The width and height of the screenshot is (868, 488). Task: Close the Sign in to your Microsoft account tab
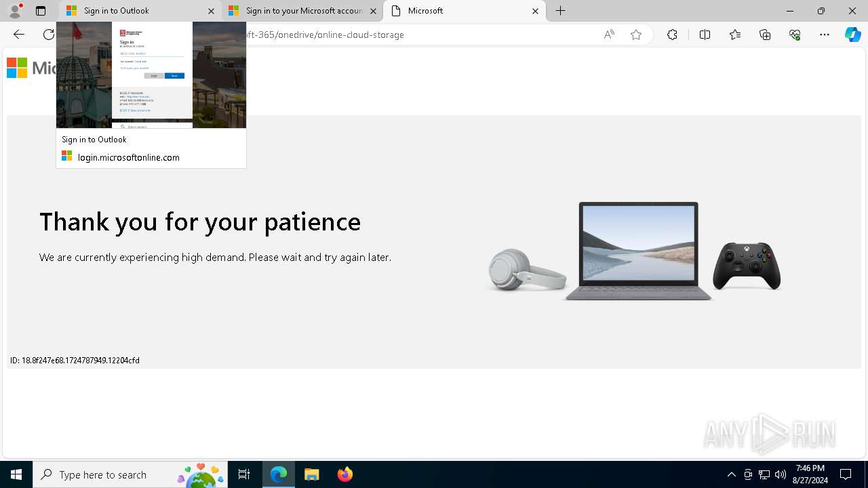[x=373, y=11]
